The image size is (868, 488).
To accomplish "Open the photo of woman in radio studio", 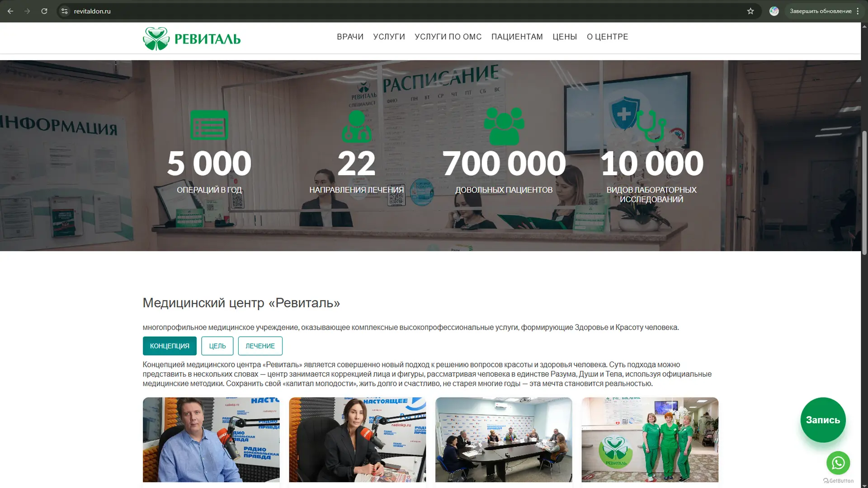I will click(357, 440).
